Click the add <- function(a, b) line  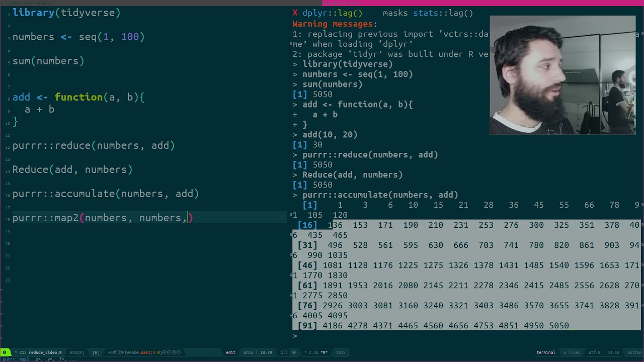click(78, 97)
